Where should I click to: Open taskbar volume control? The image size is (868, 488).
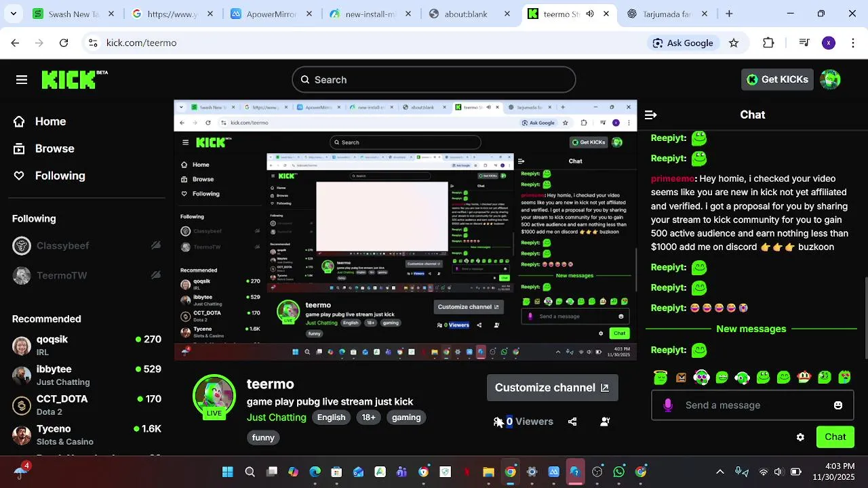click(778, 472)
